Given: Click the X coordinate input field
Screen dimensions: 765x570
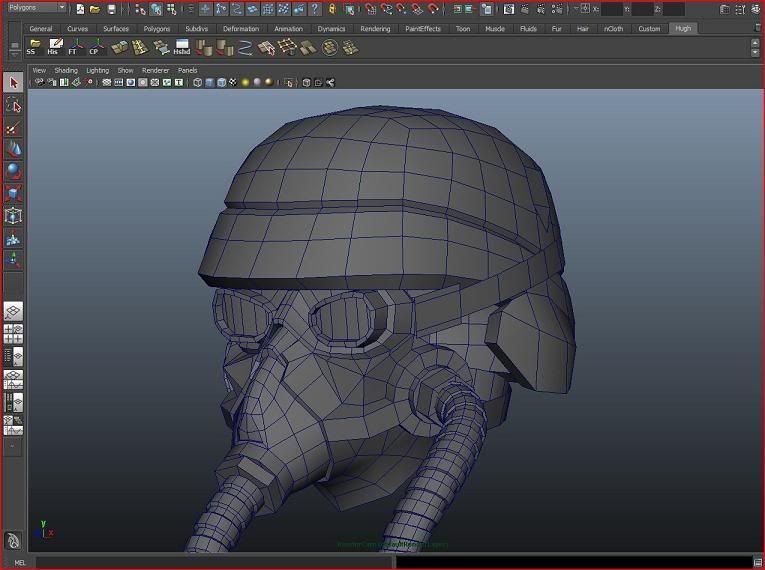Looking at the screenshot, I should [x=612, y=9].
